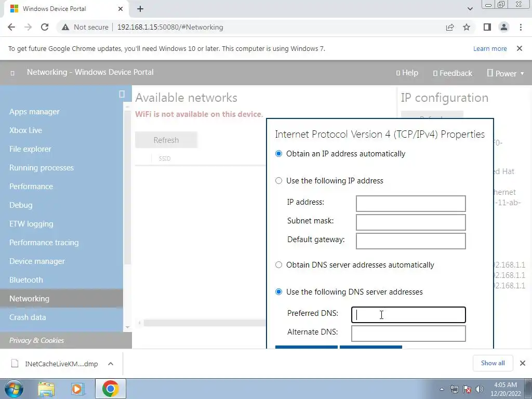Go forward with the forward arrow
The width and height of the screenshot is (532, 399).
(28, 27)
